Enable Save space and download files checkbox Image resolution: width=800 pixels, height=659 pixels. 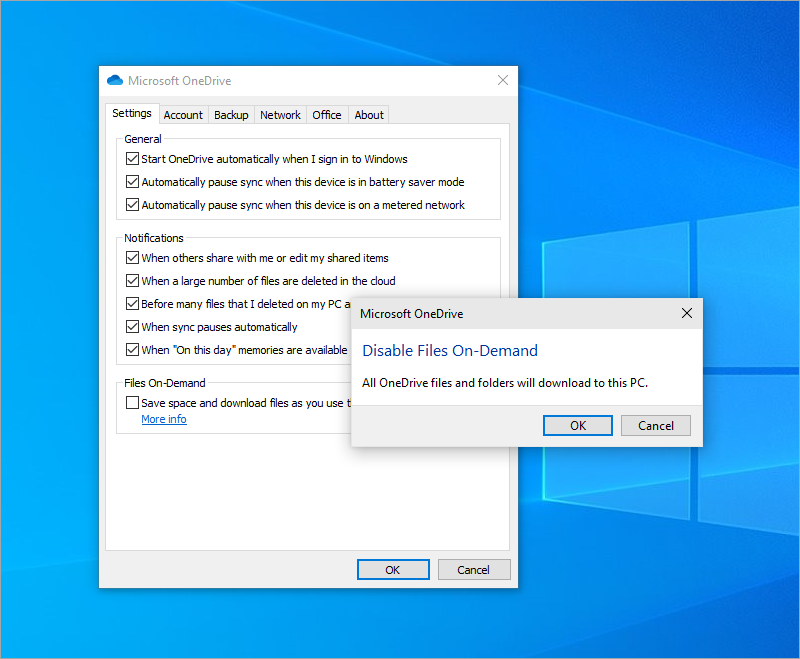coord(132,402)
